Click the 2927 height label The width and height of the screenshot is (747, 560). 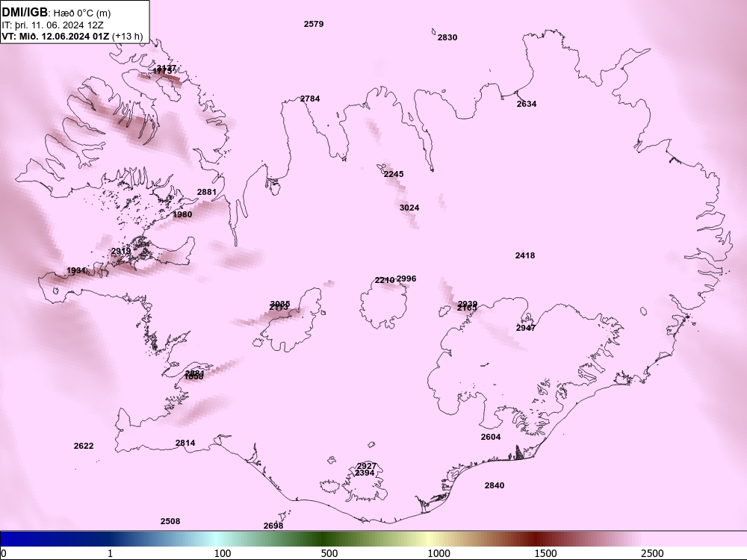[x=366, y=466]
